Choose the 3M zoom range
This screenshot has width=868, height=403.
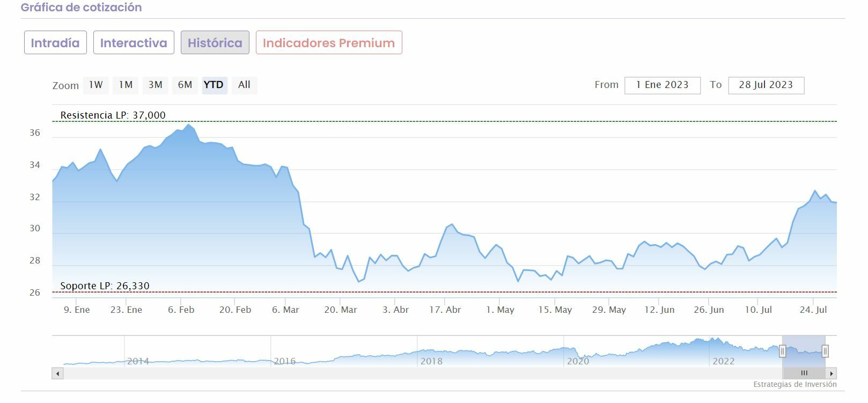coord(156,85)
